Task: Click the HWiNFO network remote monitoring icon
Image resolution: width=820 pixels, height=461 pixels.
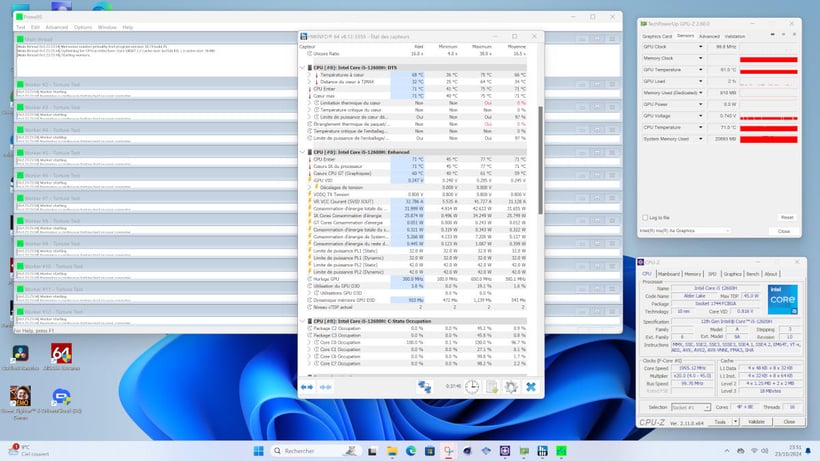Action: coord(425,387)
